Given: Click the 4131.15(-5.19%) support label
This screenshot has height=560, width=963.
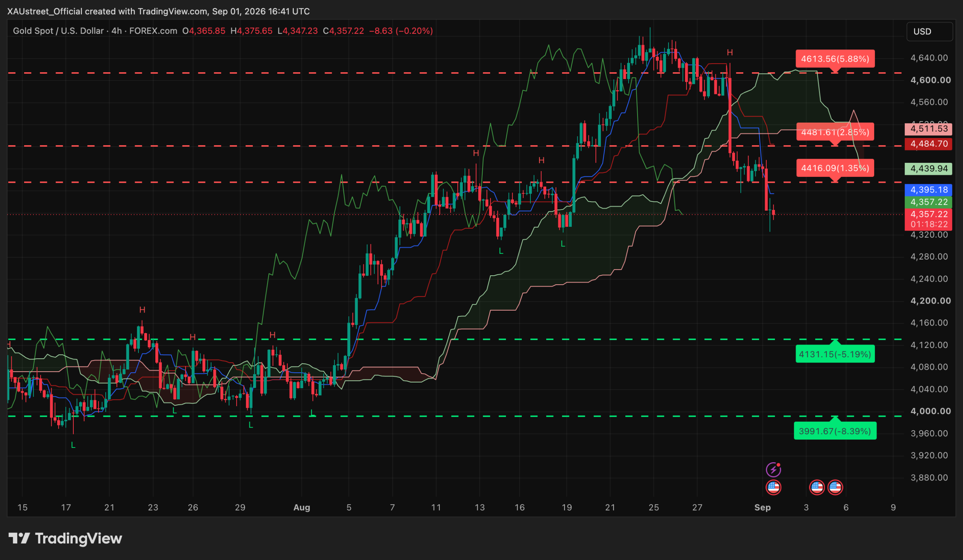Looking at the screenshot, I should point(835,354).
